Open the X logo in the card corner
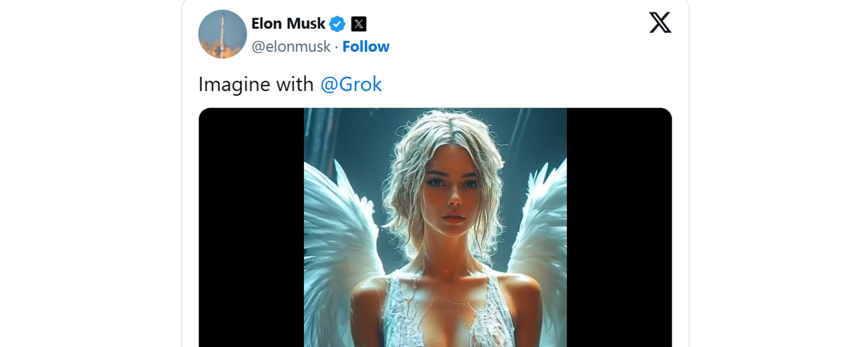Image resolution: width=868 pixels, height=347 pixels. click(660, 23)
